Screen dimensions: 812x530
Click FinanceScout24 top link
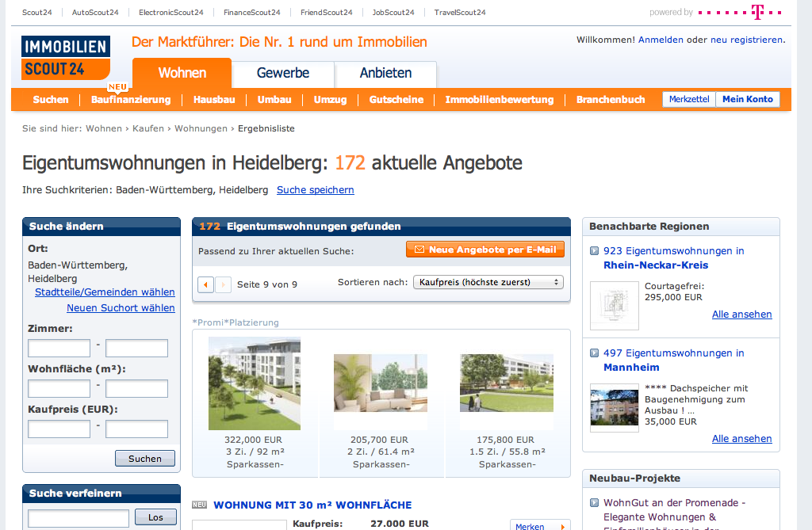251,13
